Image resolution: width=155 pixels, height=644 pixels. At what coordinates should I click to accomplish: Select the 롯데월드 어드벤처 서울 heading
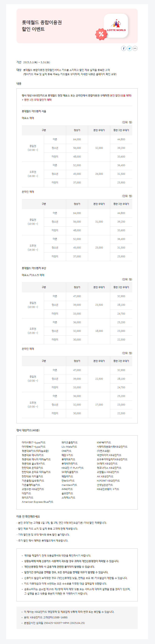tap(34, 111)
